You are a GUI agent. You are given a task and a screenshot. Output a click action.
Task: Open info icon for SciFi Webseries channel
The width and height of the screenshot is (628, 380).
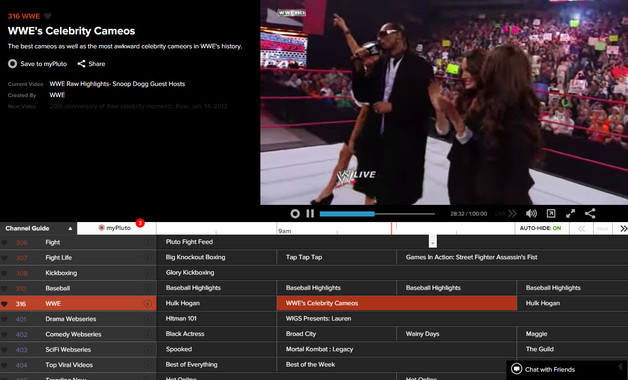point(147,350)
